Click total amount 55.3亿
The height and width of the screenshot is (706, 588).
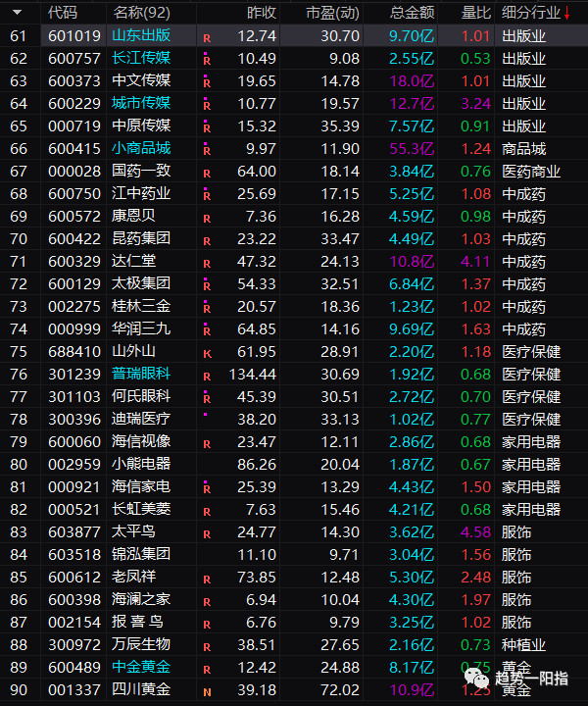413,149
